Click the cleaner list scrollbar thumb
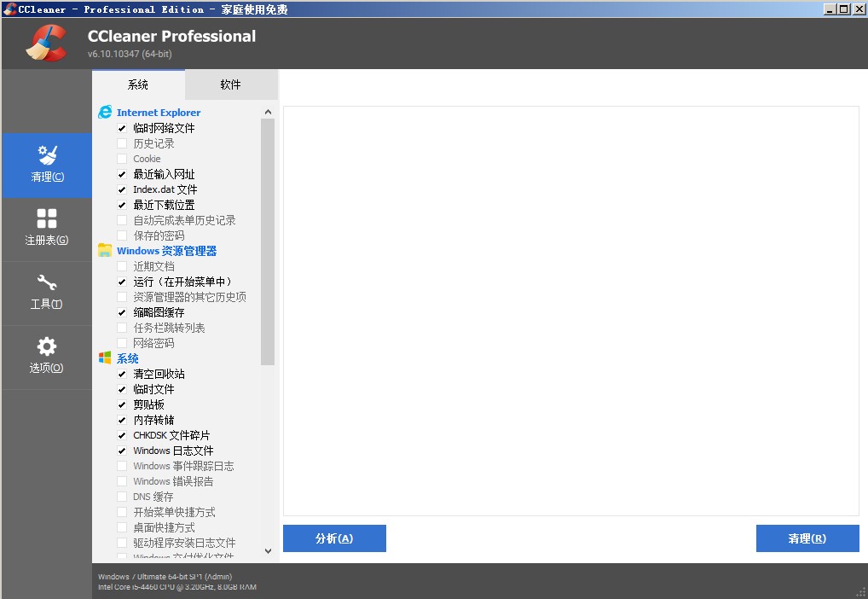This screenshot has height=599, width=868. click(x=268, y=241)
